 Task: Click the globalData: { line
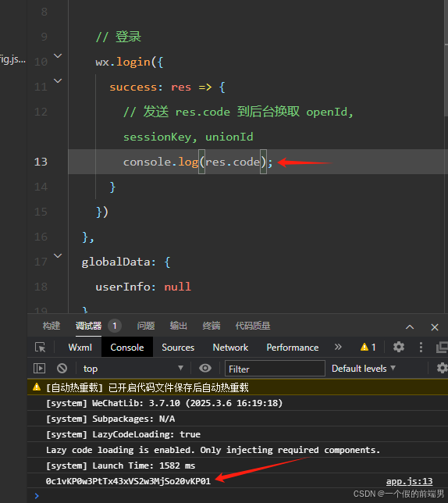coord(126,262)
